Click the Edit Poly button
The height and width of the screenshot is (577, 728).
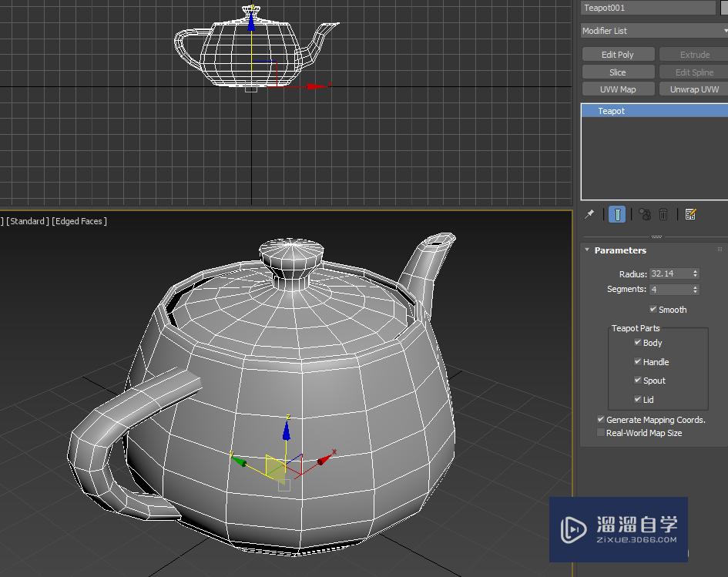[617, 55]
